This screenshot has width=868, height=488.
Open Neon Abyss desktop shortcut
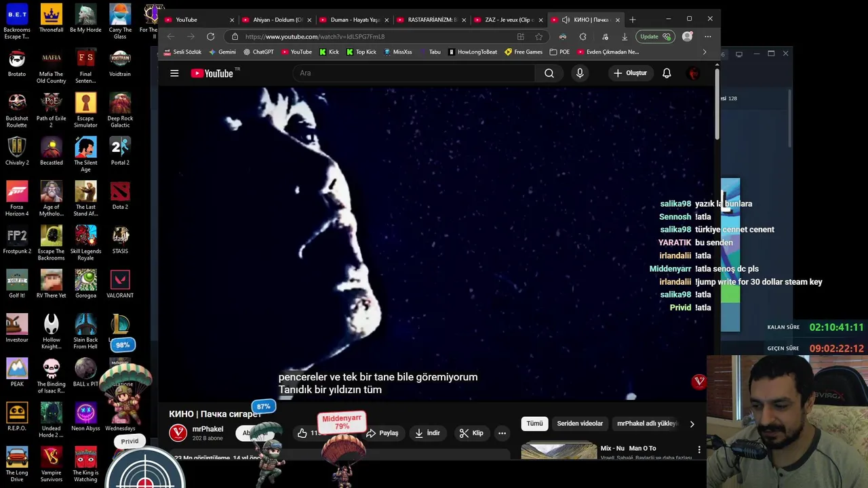click(85, 417)
